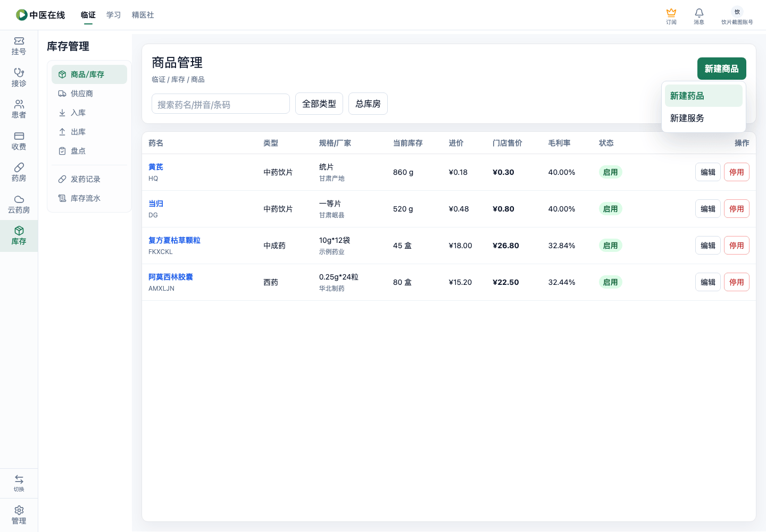Image resolution: width=766 pixels, height=532 pixels.
Task: Open the 复方夏枯草颗粒 product link
Action: coord(174,240)
